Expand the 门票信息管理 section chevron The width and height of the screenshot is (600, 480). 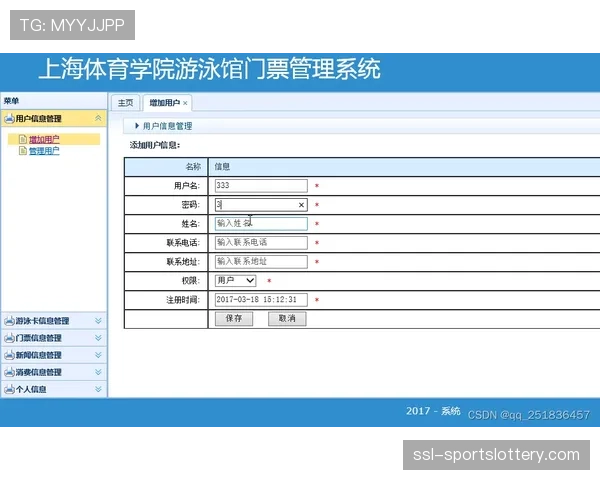[98, 338]
